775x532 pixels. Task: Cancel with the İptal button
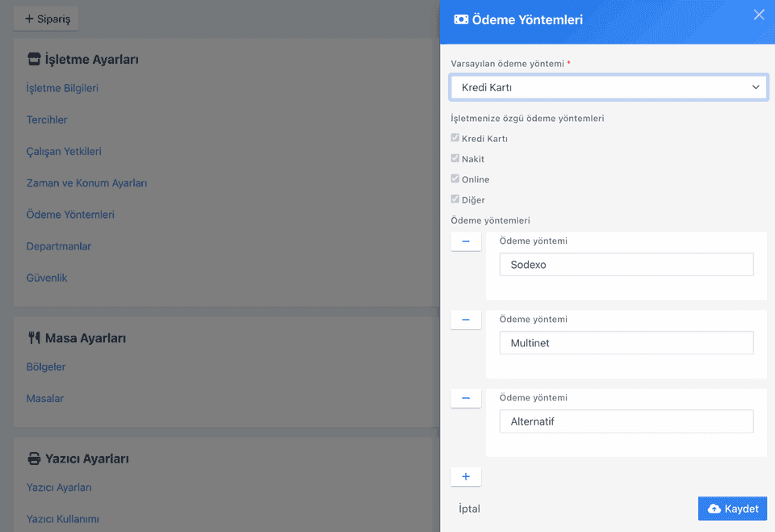point(469,509)
